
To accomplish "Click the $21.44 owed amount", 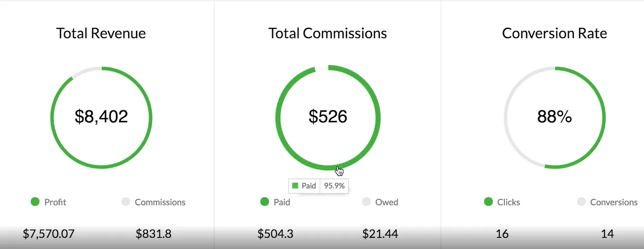I will 380,234.
